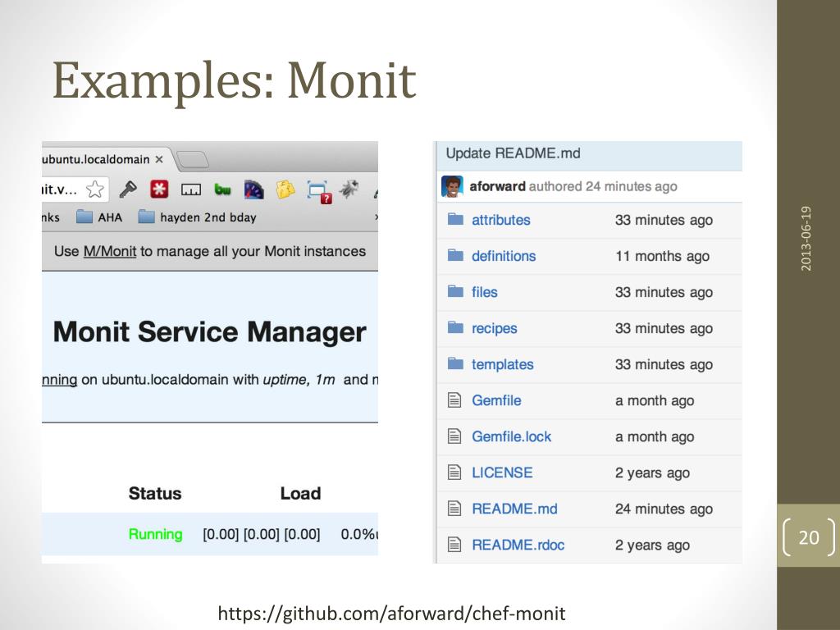Open the LICENSE file
This screenshot has width=840, height=630.
point(502,472)
